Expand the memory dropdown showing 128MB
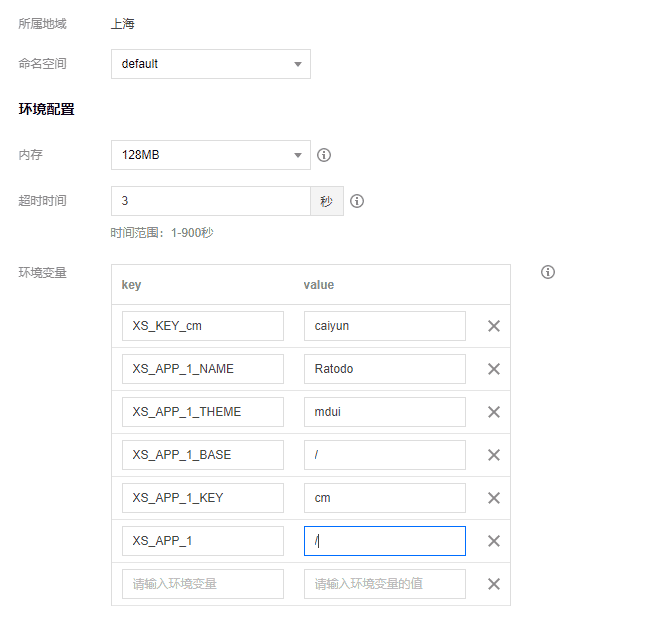The width and height of the screenshot is (665, 623). coord(210,156)
